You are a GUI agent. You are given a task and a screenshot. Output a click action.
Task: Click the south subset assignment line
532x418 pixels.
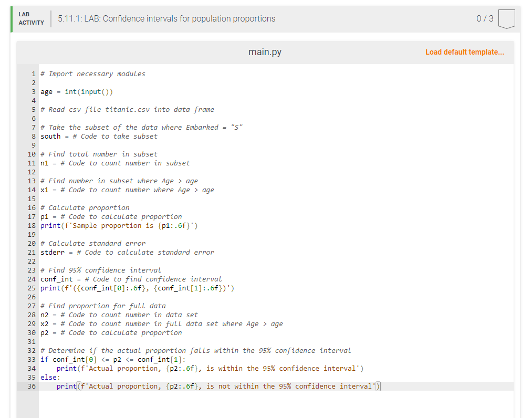(x=99, y=136)
